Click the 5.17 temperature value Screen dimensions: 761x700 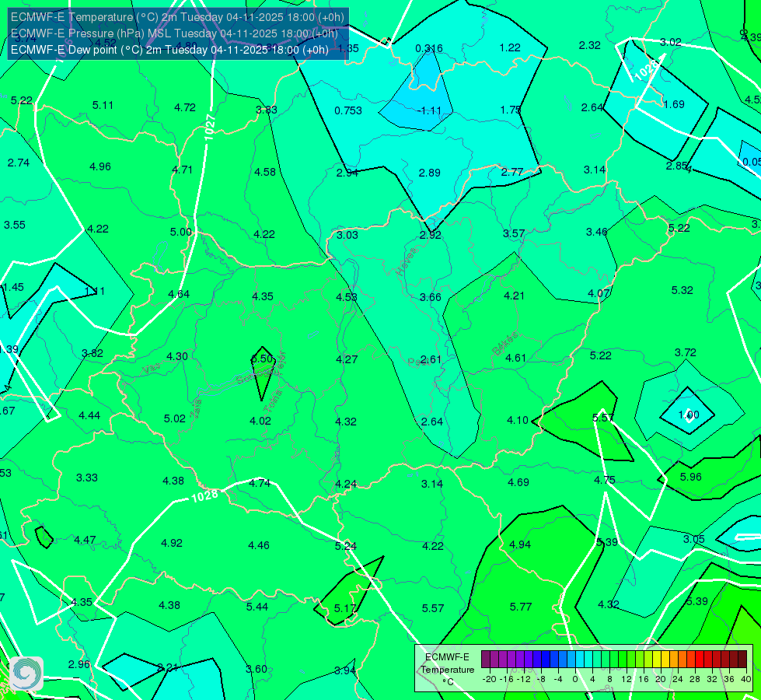point(345,608)
